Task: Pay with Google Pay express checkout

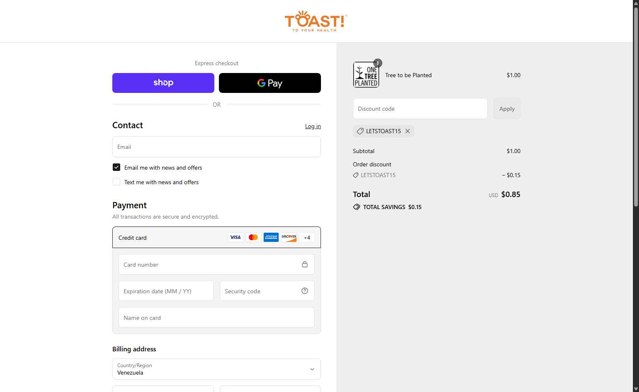Action: tap(270, 83)
